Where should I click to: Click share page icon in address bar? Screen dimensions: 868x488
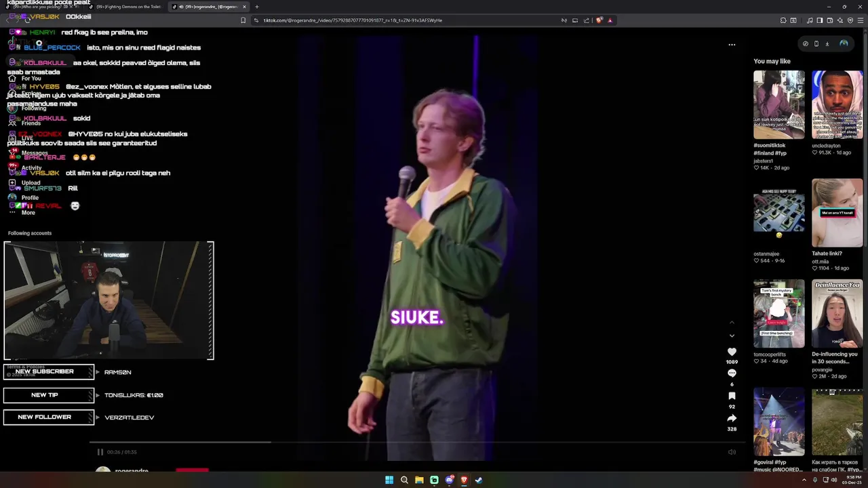tap(587, 20)
